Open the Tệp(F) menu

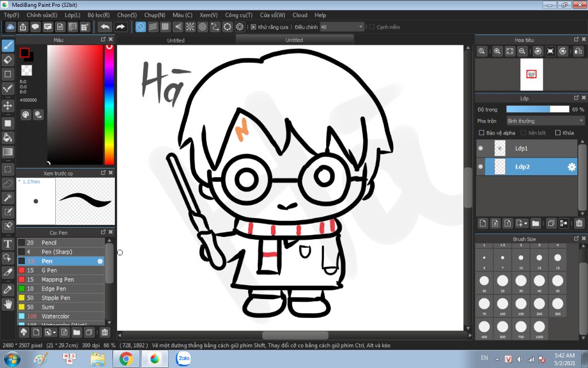coord(11,15)
